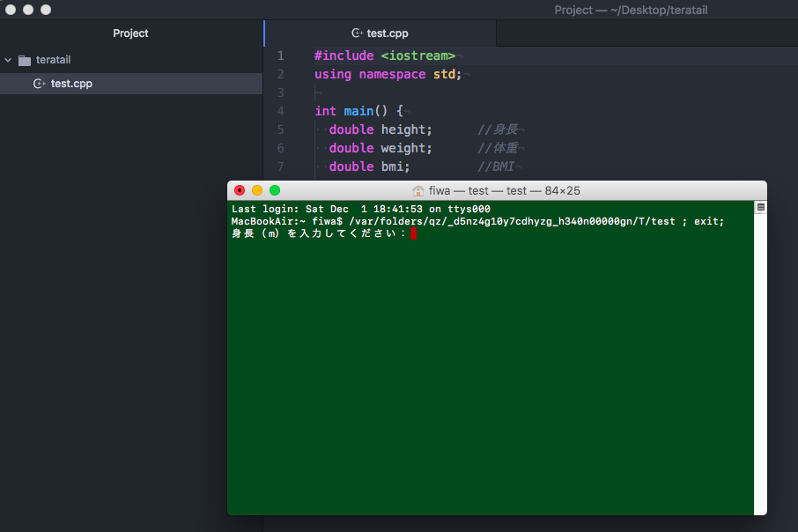Close the Terminal window with red button
Image resolution: width=798 pixels, height=532 pixels.
pos(240,190)
